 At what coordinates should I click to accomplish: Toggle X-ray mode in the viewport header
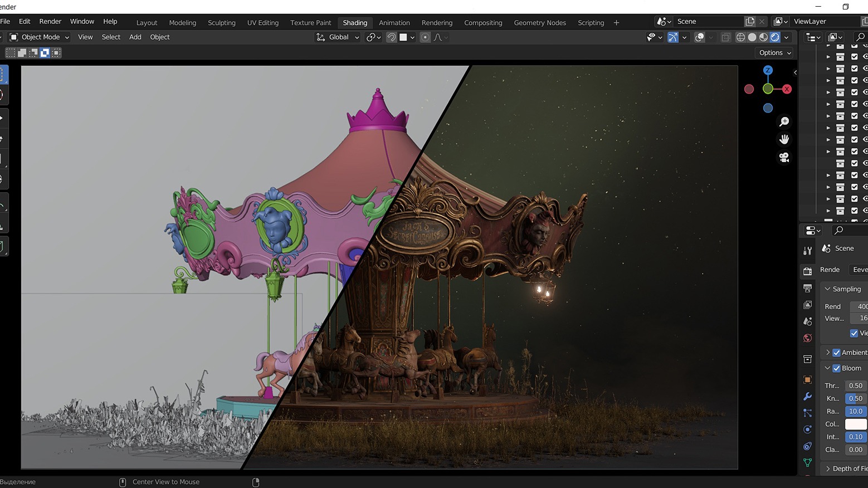pyautogui.click(x=725, y=37)
